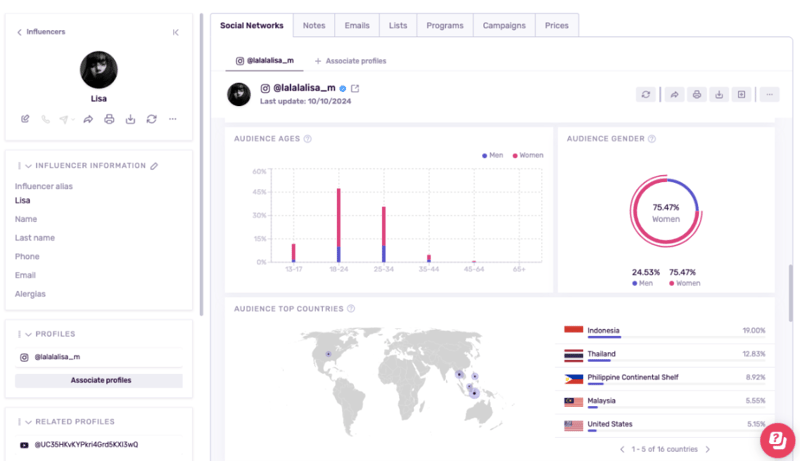Viewport: 800px width, 461px height.
Task: Collapse the Related Profiles section
Action: (x=28, y=422)
